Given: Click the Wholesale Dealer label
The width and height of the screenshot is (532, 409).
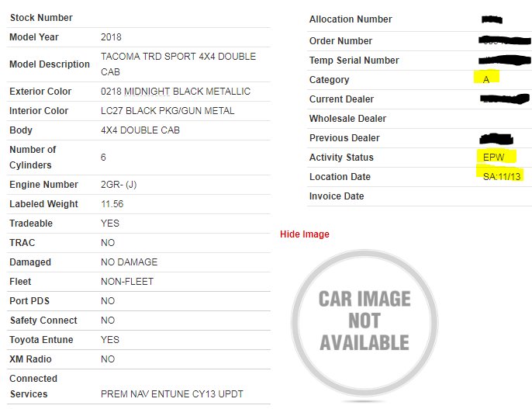Looking at the screenshot, I should 347,119.
